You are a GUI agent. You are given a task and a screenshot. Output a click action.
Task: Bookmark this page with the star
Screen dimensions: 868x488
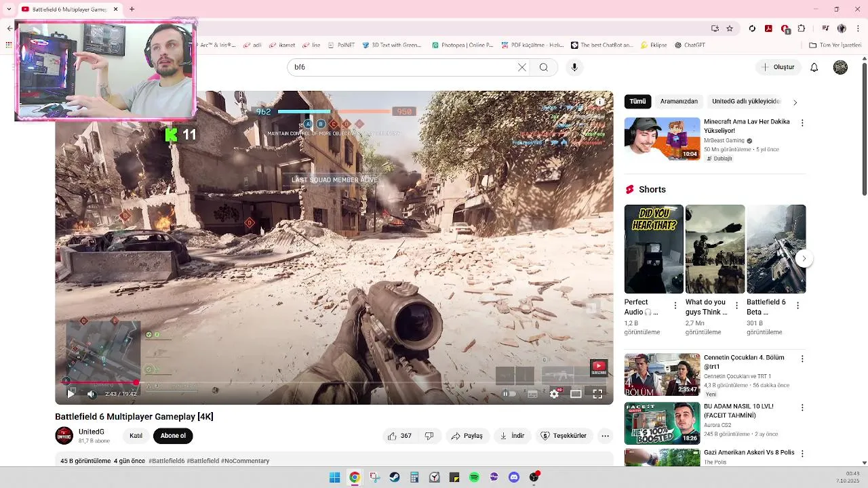[x=730, y=28]
